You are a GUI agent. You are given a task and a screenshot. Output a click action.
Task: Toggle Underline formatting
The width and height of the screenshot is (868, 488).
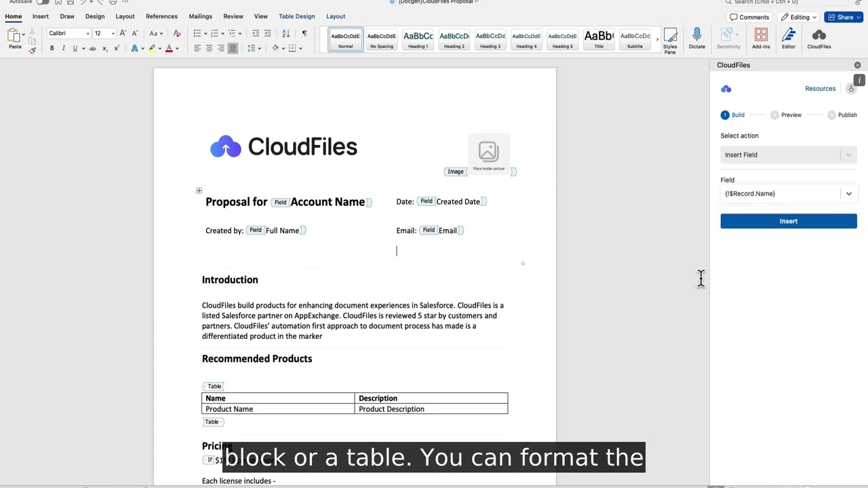click(x=75, y=48)
